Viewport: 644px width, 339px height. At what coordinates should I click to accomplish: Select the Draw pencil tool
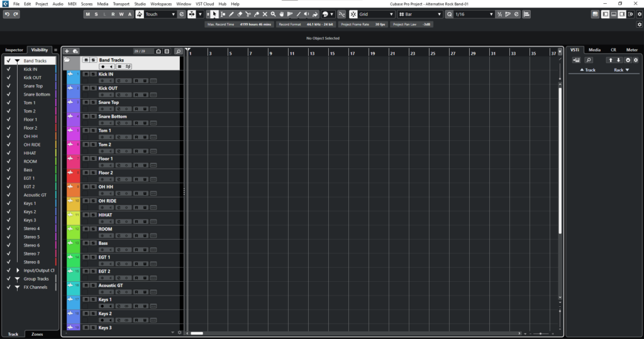coord(231,14)
